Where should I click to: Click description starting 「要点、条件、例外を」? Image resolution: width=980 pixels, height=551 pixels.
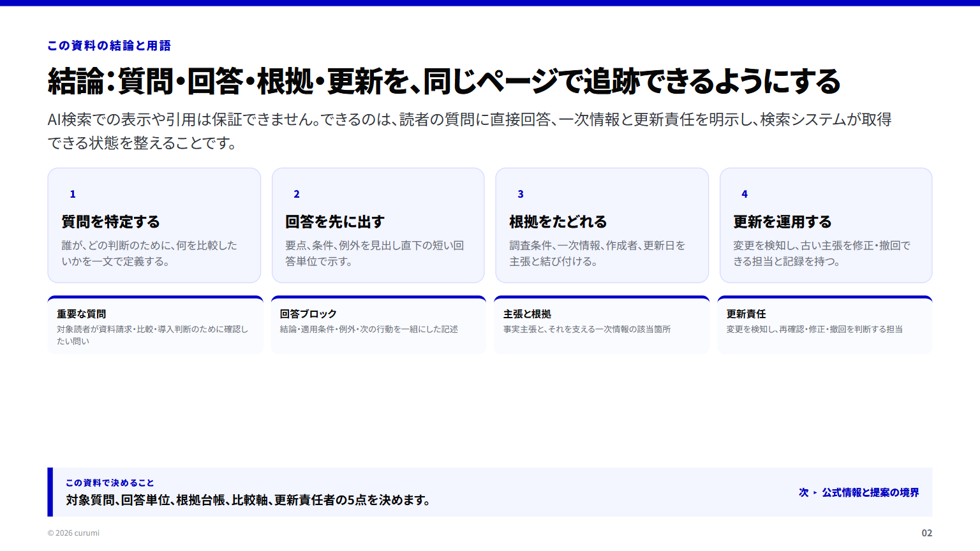pyautogui.click(x=375, y=253)
